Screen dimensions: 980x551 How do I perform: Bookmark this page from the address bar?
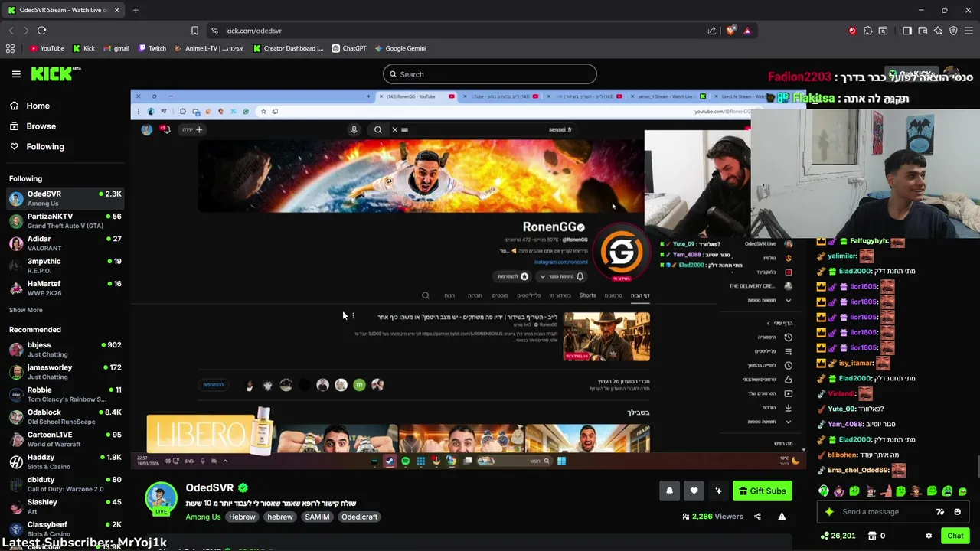click(x=194, y=31)
